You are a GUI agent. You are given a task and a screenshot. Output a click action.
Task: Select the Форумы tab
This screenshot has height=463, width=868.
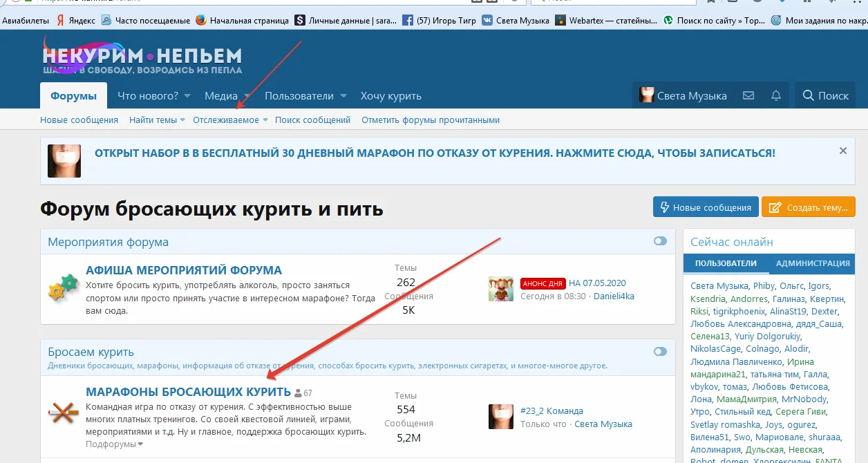(x=73, y=96)
